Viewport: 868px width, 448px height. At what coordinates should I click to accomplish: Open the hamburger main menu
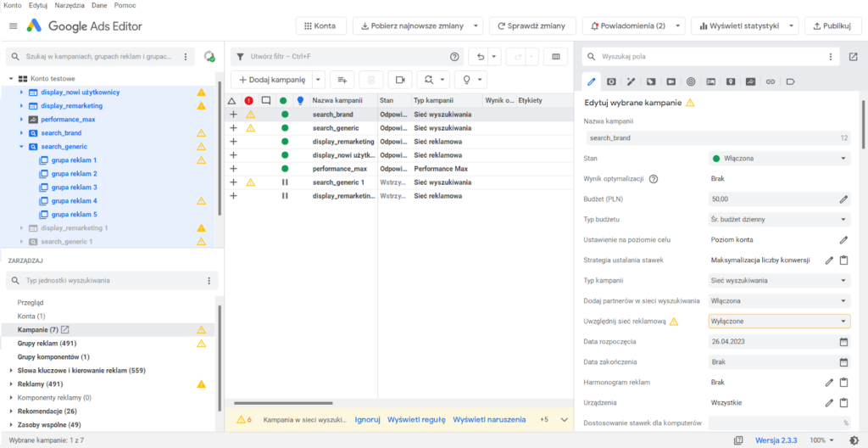click(14, 26)
